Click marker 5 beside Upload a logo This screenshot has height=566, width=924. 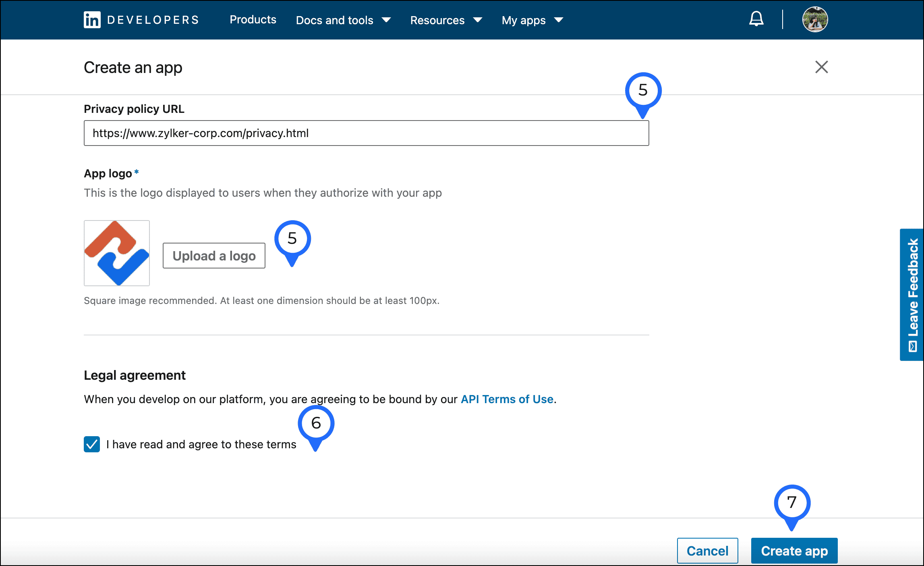click(x=292, y=239)
